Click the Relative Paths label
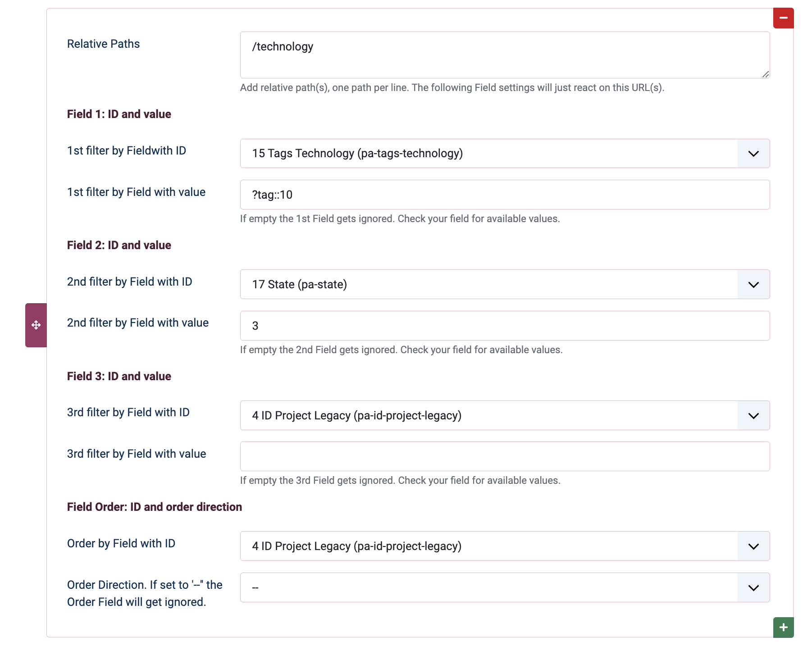812x646 pixels. click(x=103, y=44)
